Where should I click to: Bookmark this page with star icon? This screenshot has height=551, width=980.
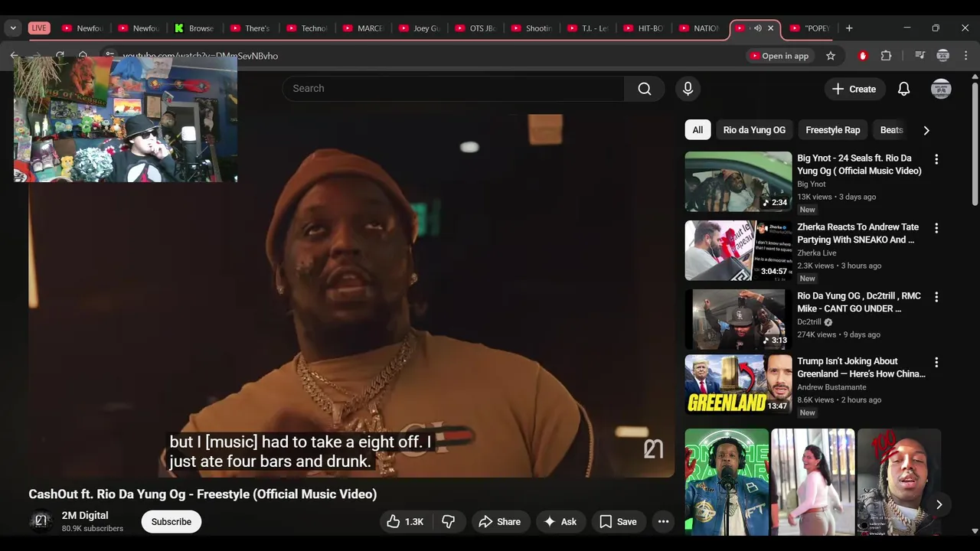(831, 56)
